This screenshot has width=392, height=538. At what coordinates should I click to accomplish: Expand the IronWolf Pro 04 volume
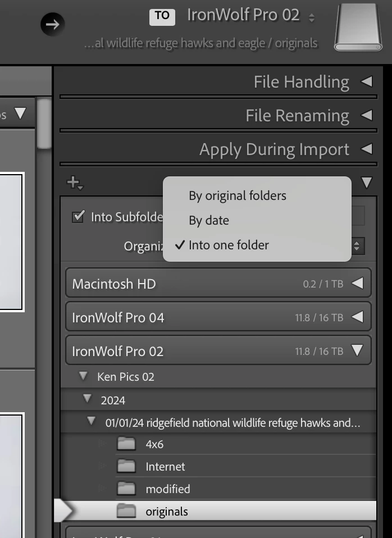pos(358,317)
